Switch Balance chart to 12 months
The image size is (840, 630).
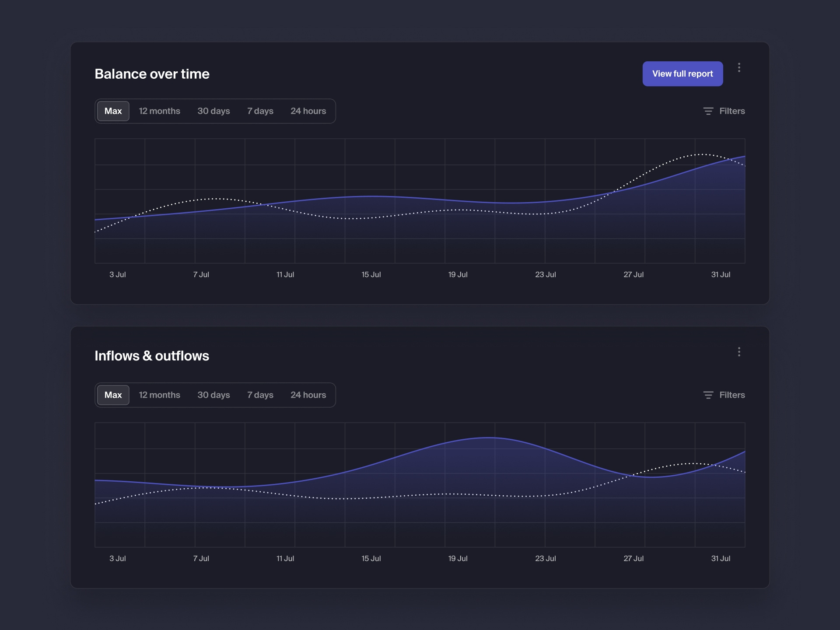[159, 111]
